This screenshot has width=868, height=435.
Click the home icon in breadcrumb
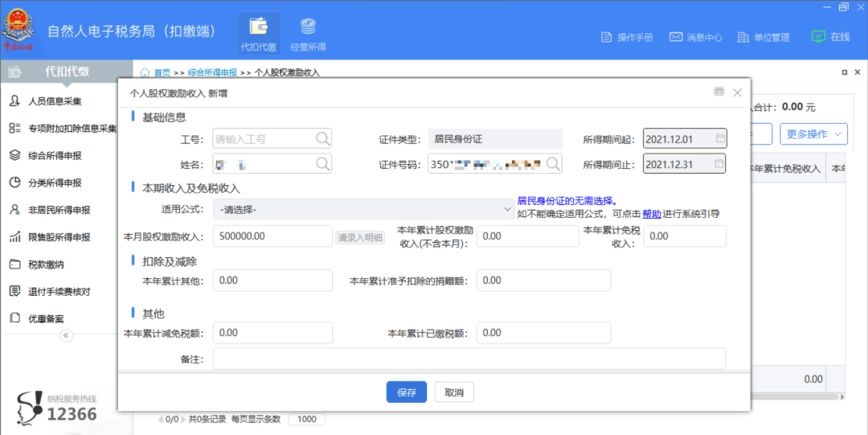tap(145, 72)
